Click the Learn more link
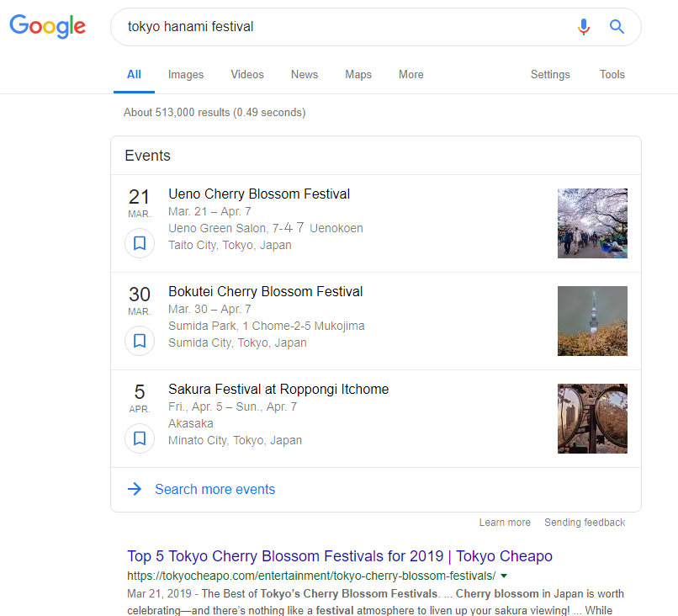678x616 pixels. point(505,523)
